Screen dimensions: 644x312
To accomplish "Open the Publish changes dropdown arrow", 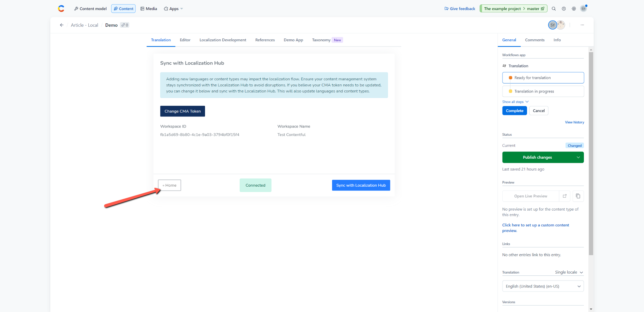I will (x=578, y=157).
